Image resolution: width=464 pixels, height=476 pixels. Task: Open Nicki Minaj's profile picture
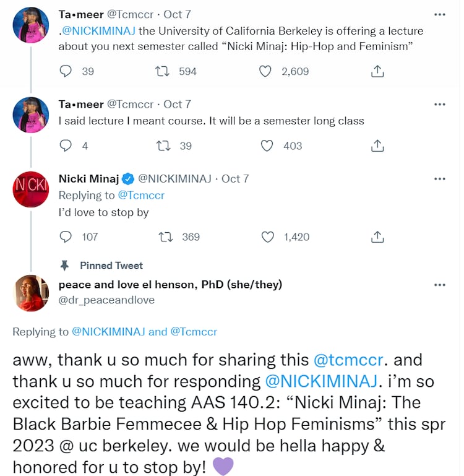[31, 189]
